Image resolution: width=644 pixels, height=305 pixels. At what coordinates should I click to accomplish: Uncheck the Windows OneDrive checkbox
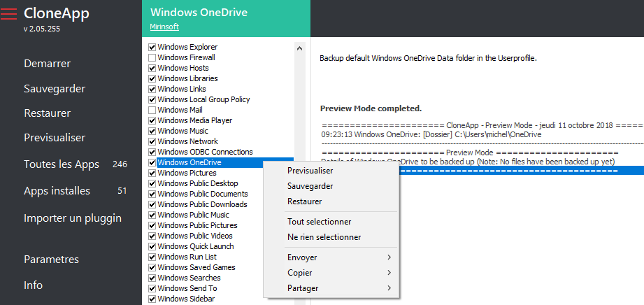point(152,162)
